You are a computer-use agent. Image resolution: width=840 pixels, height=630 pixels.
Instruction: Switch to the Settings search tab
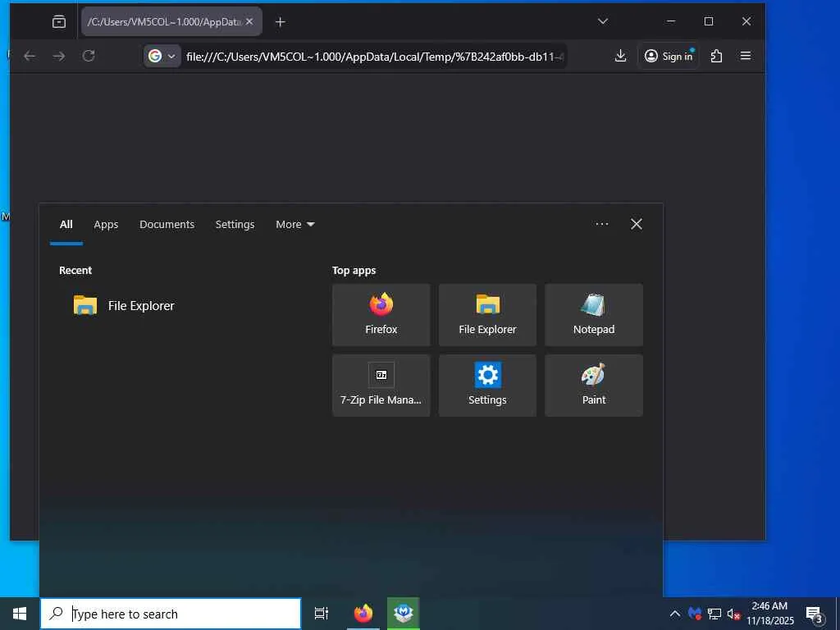click(x=235, y=225)
